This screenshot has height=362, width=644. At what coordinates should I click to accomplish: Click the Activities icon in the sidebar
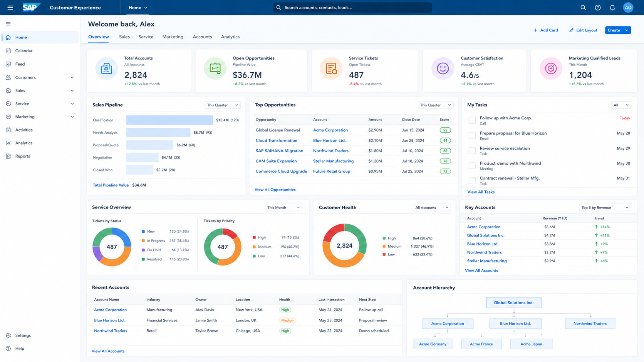8,130
